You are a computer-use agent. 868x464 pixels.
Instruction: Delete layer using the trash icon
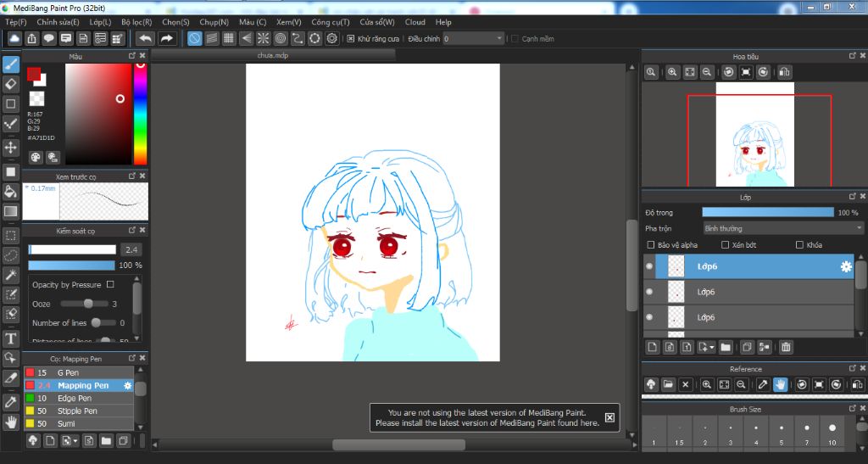coord(786,347)
